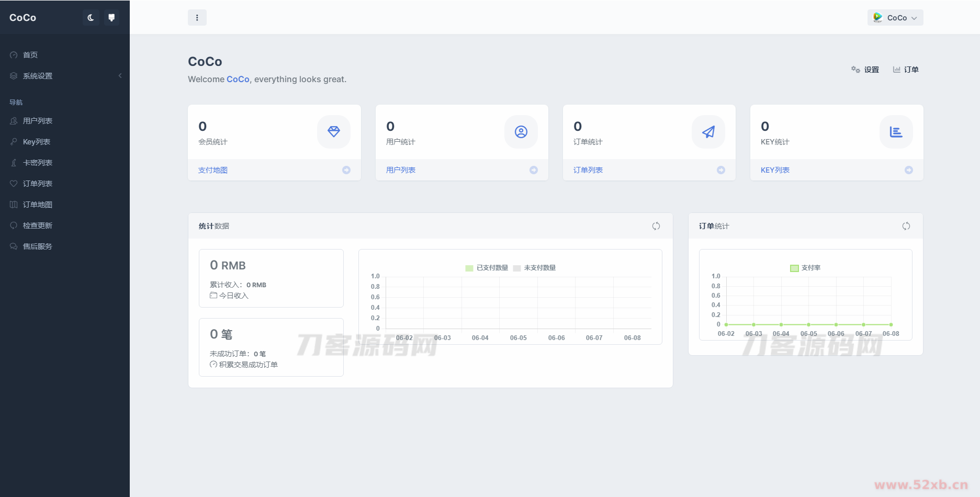The height and width of the screenshot is (497, 980).
Task: Open the 支付地图 link
Action: 212,170
